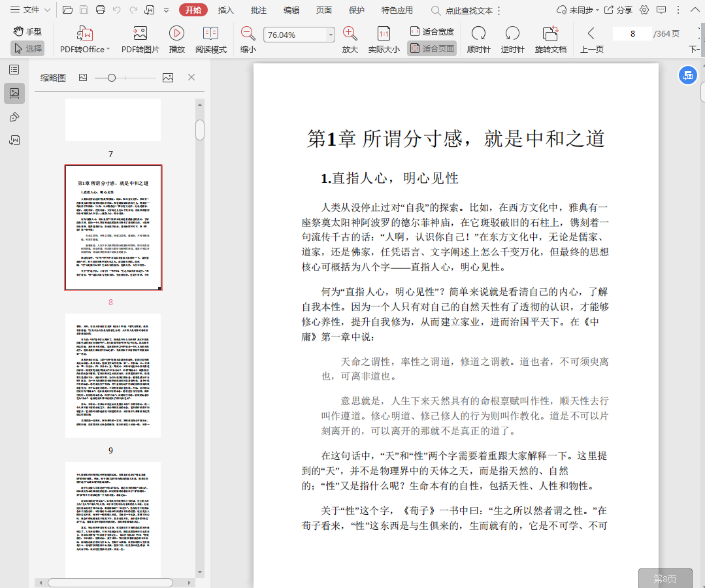Click the thumbnail size slider handle
705x588 pixels.
(112, 78)
